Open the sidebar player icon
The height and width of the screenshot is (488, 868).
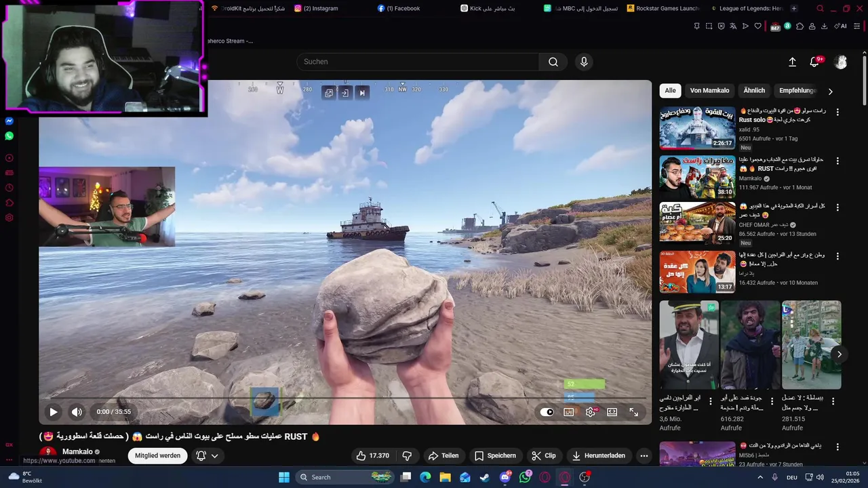pos(9,158)
